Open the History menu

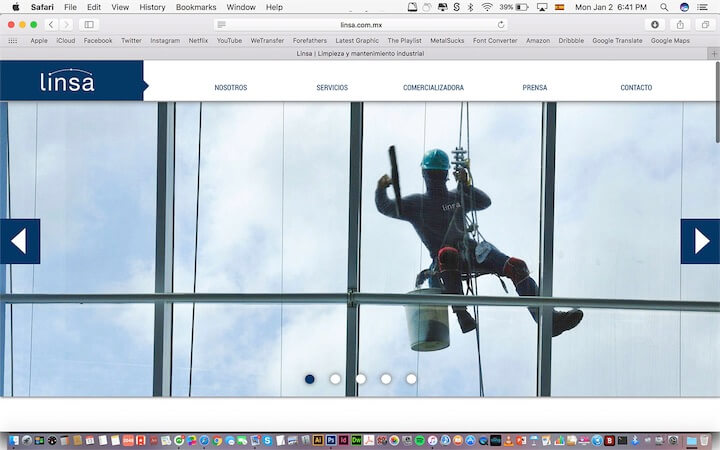(152, 7)
